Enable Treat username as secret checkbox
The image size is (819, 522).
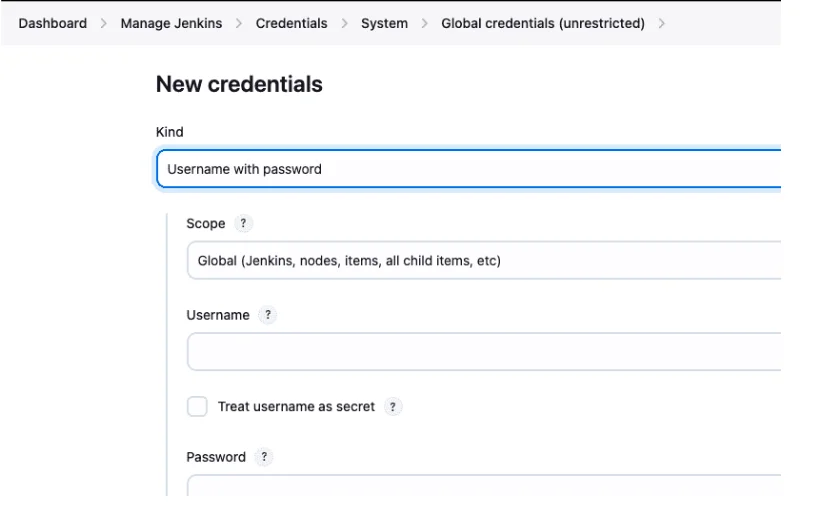pyautogui.click(x=197, y=407)
